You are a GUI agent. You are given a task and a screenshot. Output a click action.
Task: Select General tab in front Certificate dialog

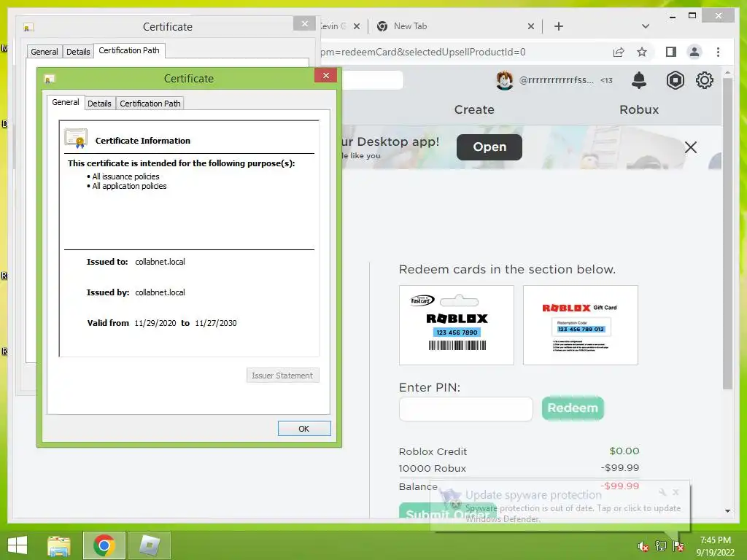pyautogui.click(x=65, y=102)
